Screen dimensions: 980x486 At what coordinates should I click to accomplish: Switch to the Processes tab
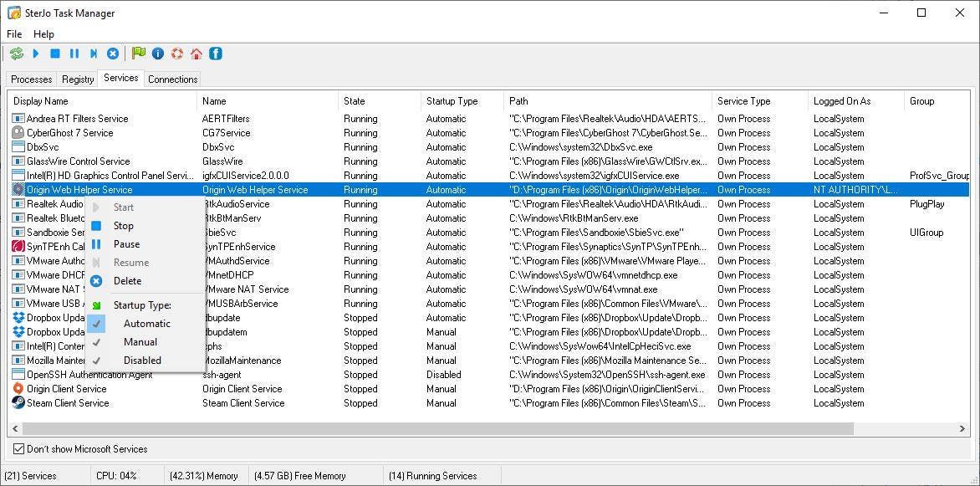pyautogui.click(x=31, y=79)
